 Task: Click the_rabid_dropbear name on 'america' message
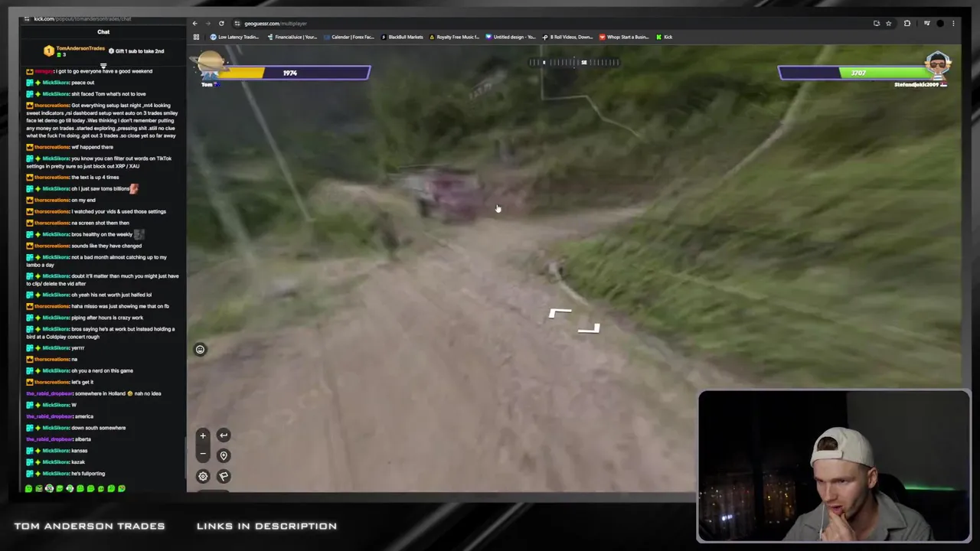tap(50, 416)
